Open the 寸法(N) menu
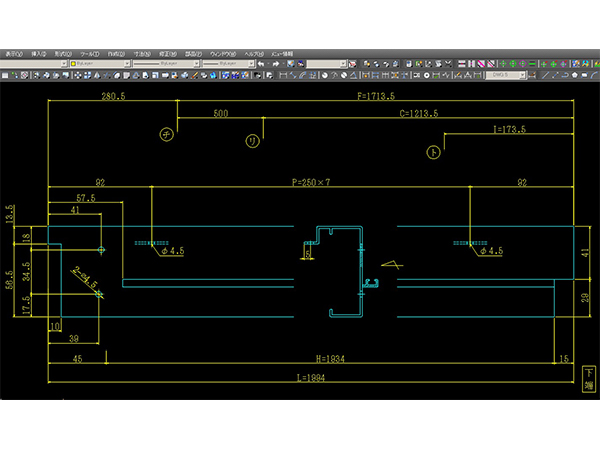The width and height of the screenshot is (600, 450). 140,53
